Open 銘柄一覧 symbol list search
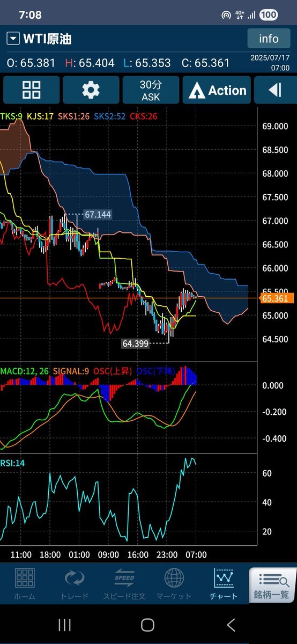The width and height of the screenshot is (297, 644). pyautogui.click(x=273, y=584)
